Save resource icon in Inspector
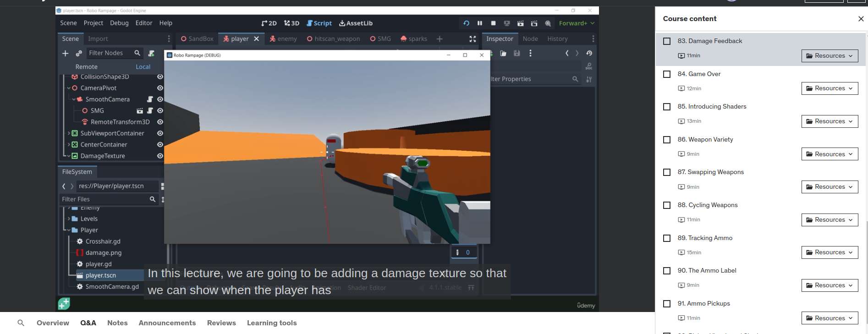The image size is (868, 334). pos(517,53)
